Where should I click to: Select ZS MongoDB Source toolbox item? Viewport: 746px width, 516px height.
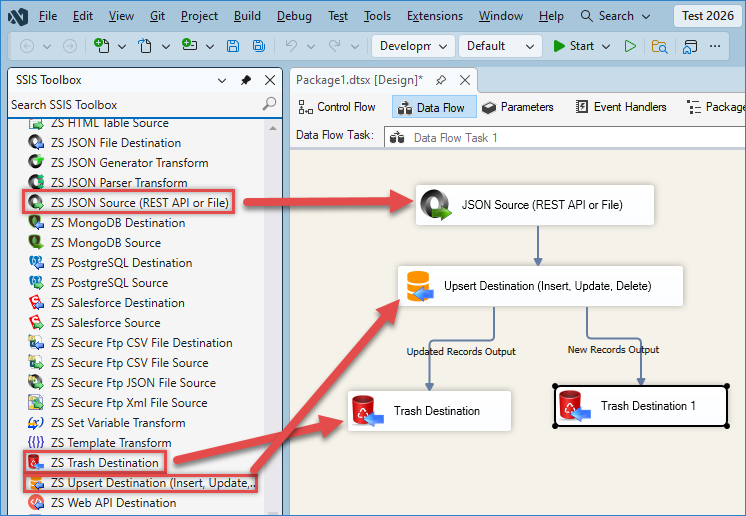[x=105, y=243]
